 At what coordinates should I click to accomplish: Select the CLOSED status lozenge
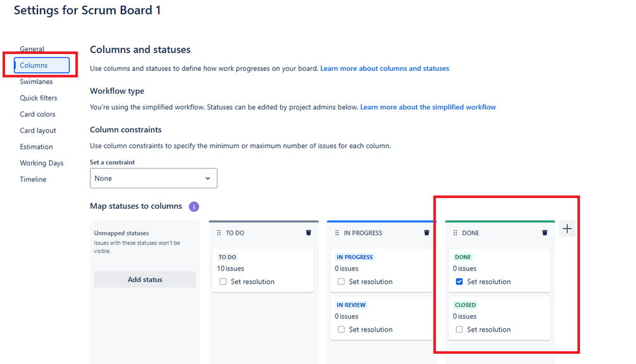click(465, 305)
